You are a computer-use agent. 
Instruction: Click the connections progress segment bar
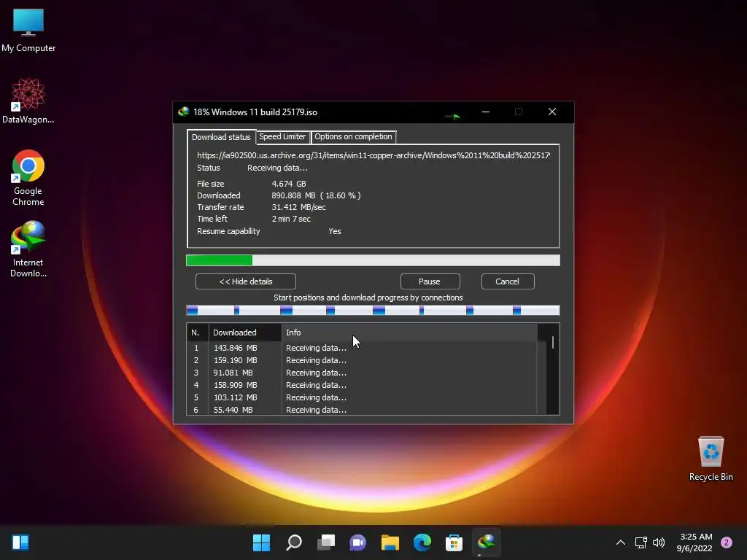tap(373, 311)
